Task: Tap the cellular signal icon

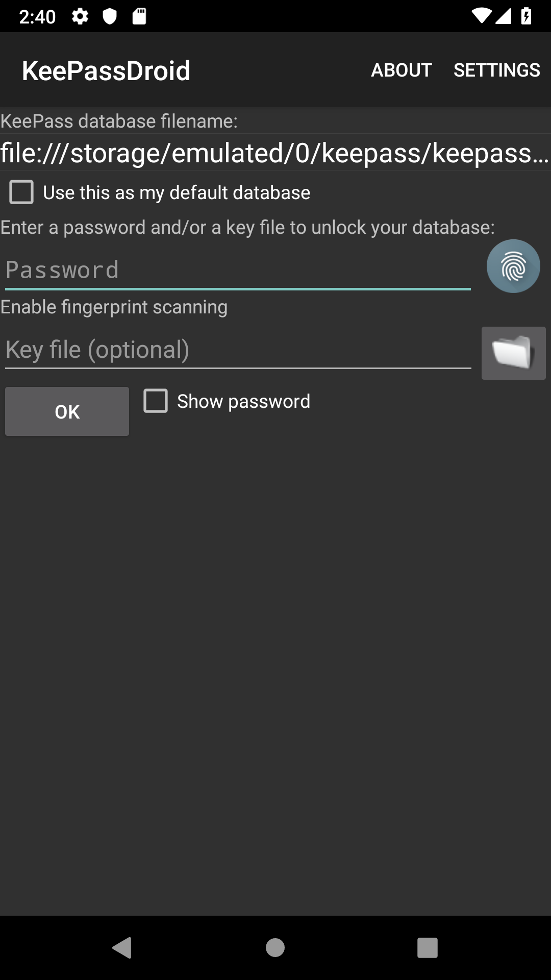Action: point(505,17)
